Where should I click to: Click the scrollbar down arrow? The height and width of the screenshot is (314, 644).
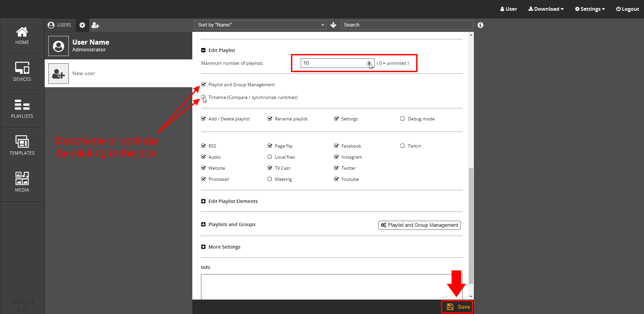click(x=471, y=297)
